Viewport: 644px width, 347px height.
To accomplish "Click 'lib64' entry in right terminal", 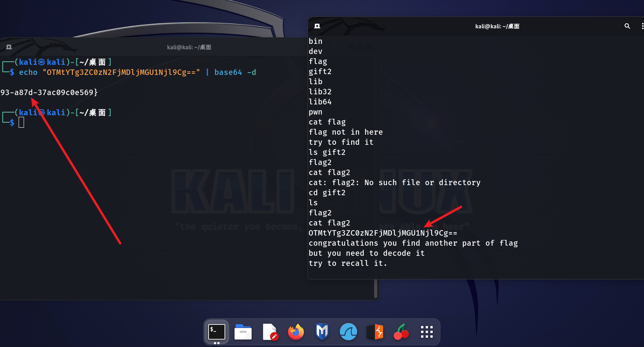I will click(x=320, y=102).
